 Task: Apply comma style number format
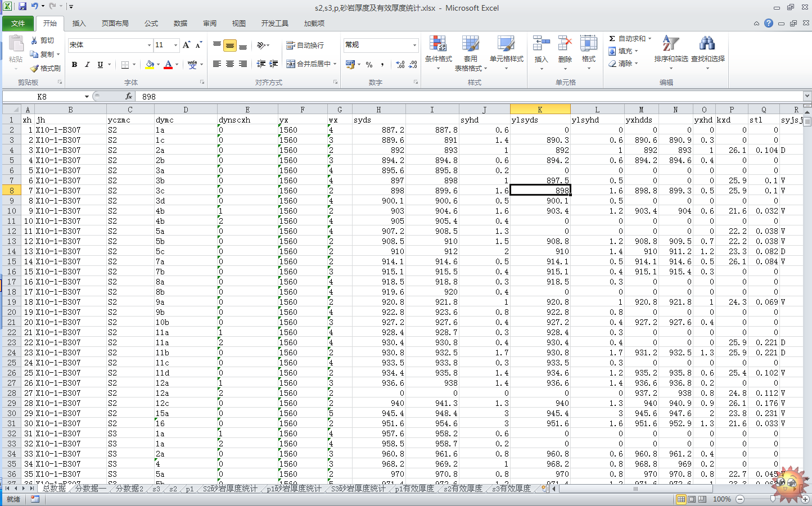tap(382, 65)
